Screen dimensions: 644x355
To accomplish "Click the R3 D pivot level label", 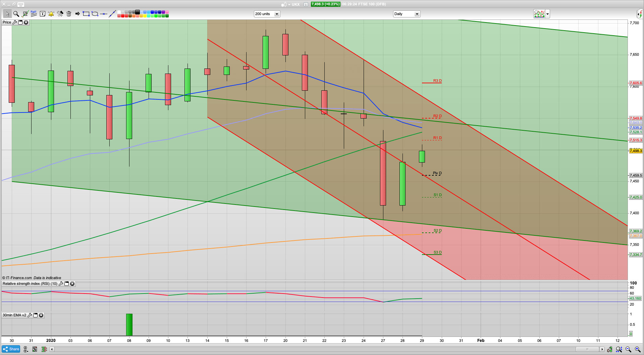I will coord(437,81).
